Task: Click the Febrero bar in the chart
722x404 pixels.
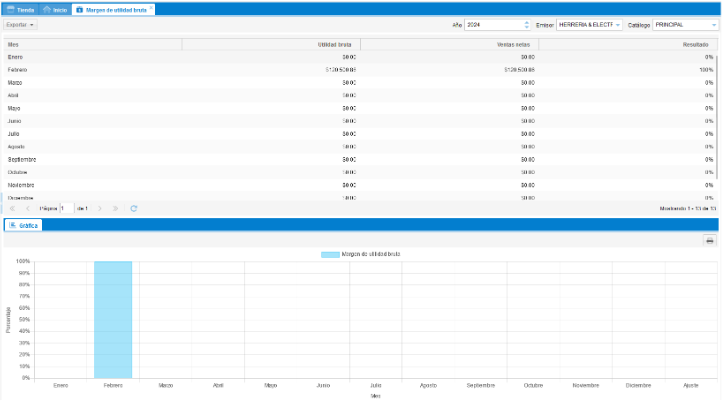Action: tap(113, 320)
